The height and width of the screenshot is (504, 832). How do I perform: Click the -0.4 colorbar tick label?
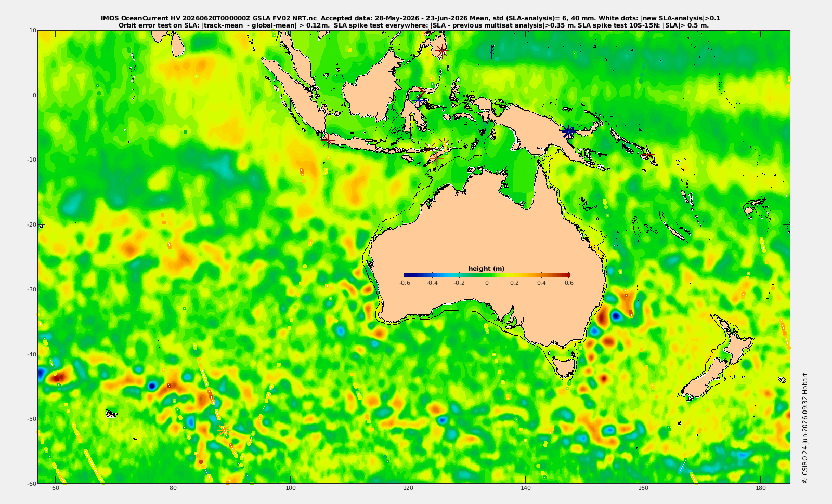432,283
